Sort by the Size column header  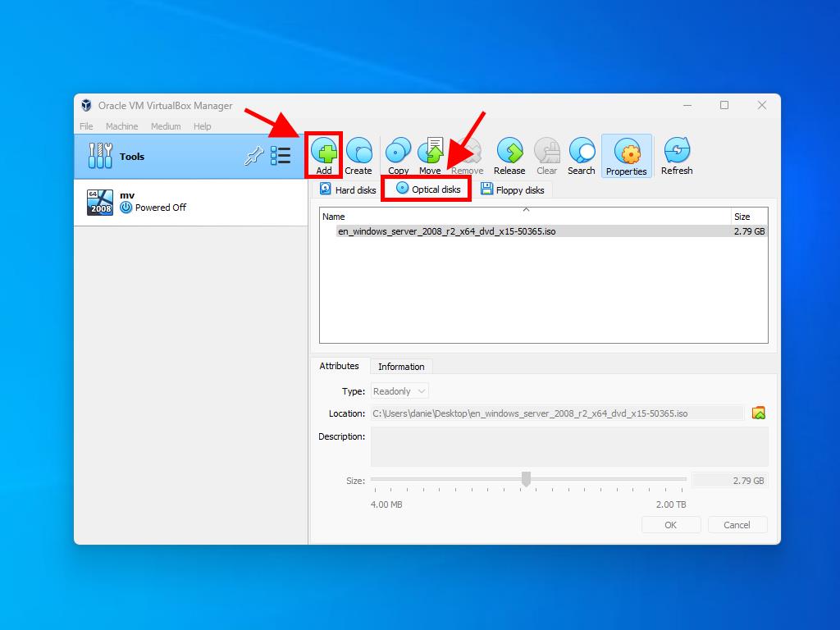[749, 217]
